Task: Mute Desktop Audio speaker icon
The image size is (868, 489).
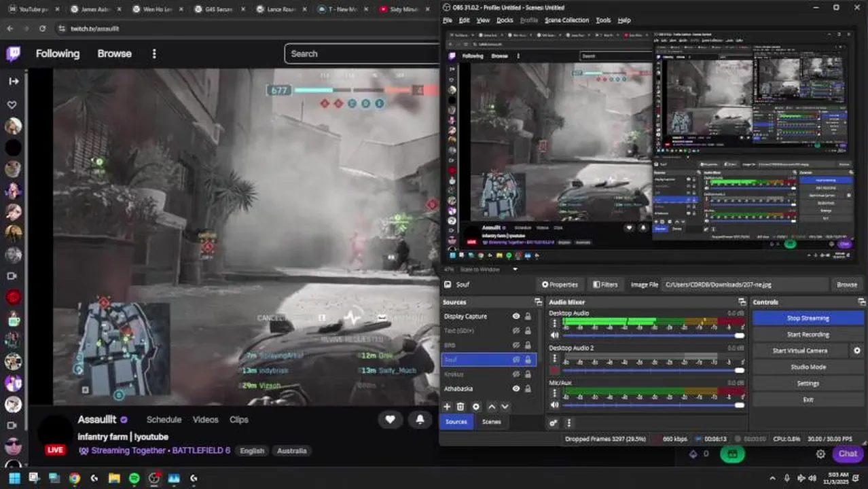Action: point(554,335)
